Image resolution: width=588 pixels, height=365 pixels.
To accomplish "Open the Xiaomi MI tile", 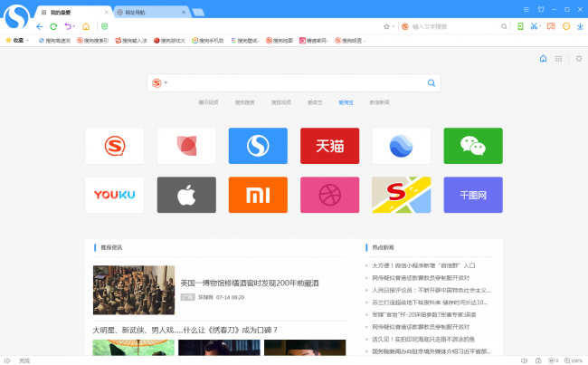I will click(x=258, y=195).
